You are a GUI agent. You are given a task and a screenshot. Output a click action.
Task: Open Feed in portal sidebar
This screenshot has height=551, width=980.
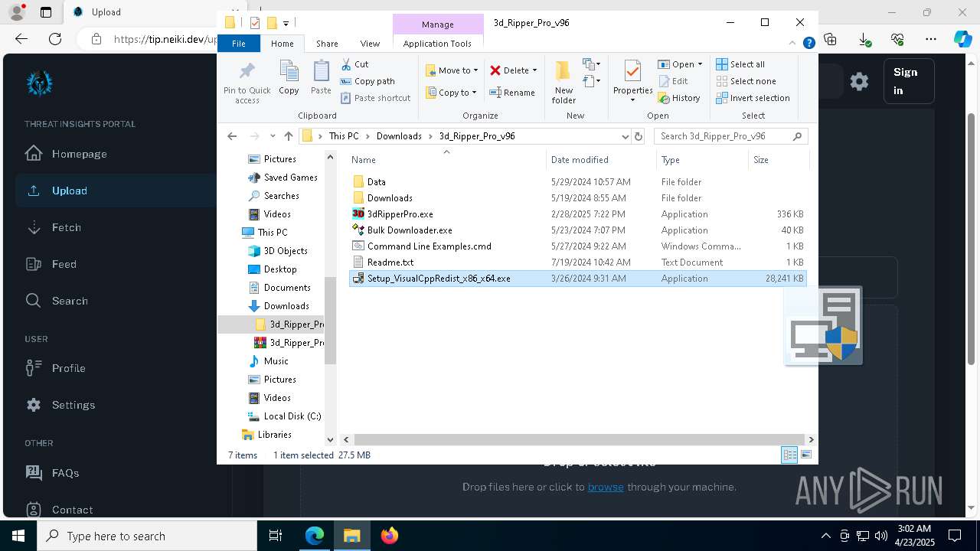64,264
